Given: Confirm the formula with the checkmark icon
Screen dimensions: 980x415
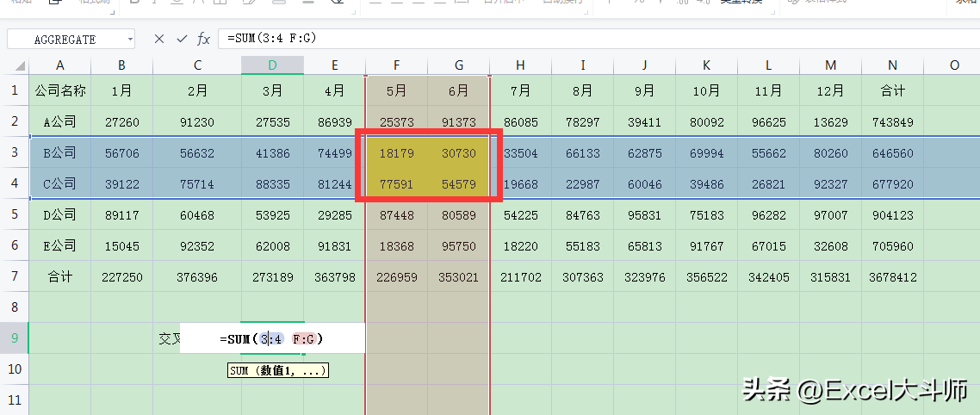Looking at the screenshot, I should pos(182,39).
